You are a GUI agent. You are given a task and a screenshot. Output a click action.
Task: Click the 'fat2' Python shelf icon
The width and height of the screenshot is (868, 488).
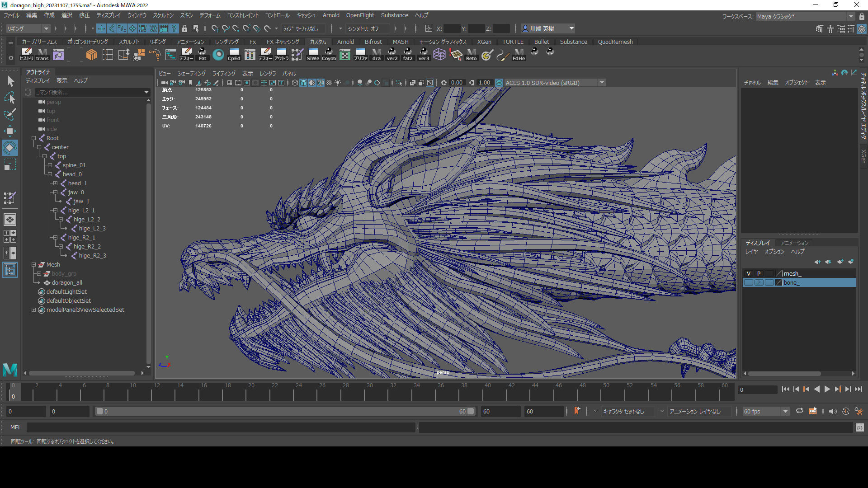pos(408,55)
